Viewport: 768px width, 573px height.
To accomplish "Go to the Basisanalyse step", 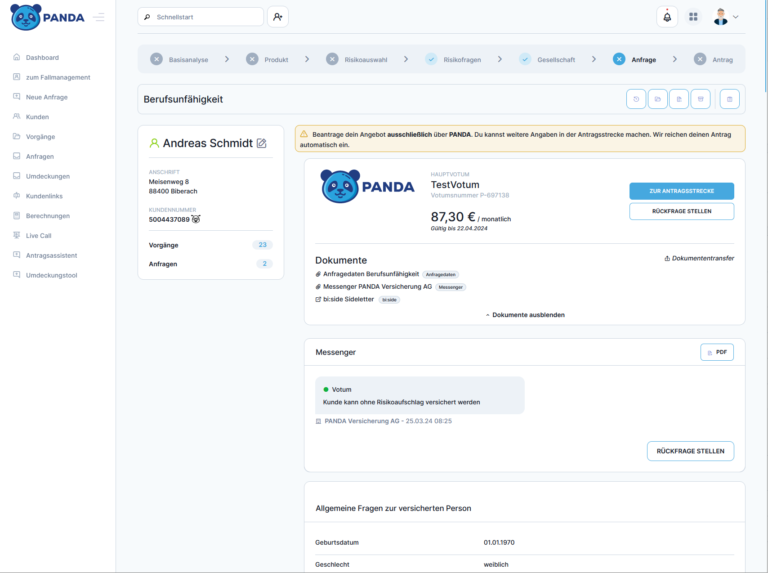I will (179, 59).
